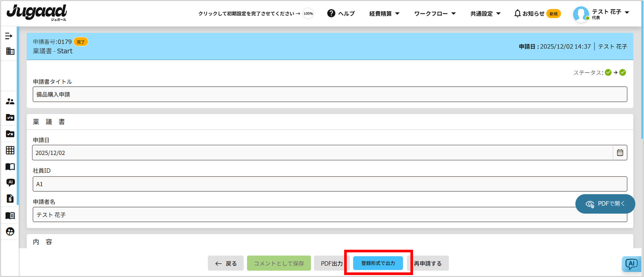The height and width of the screenshot is (277, 644).
Task: Expand the ワークフロー dropdown menu
Action: click(x=435, y=13)
